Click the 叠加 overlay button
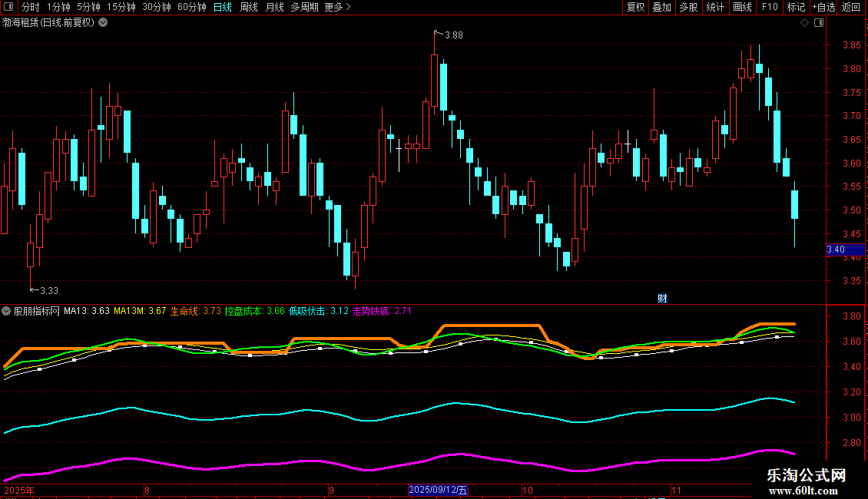 [x=661, y=7]
